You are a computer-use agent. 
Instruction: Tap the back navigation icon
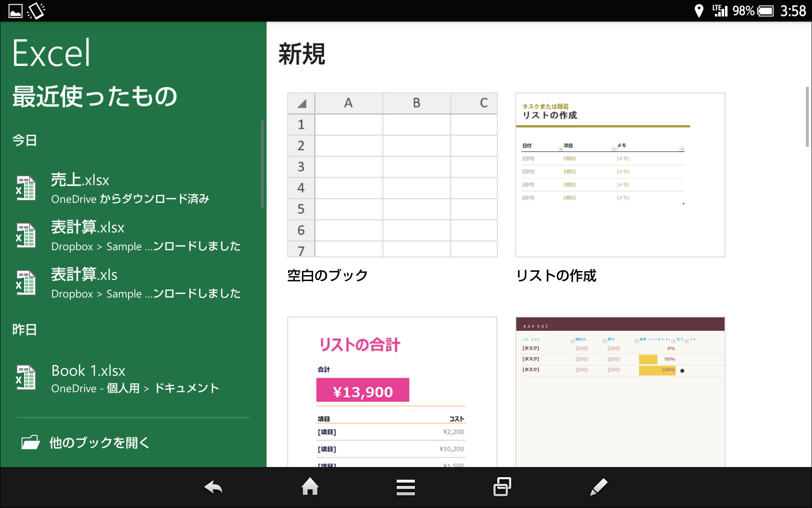coord(213,487)
